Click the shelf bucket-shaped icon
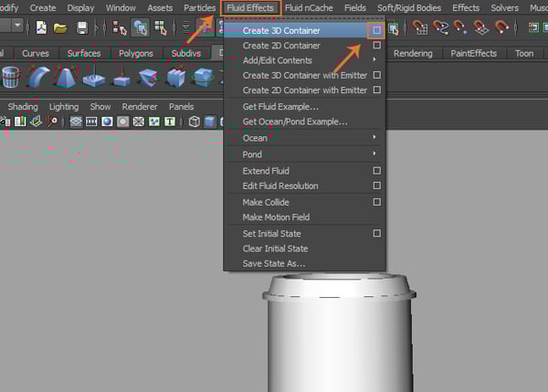 click(10, 77)
